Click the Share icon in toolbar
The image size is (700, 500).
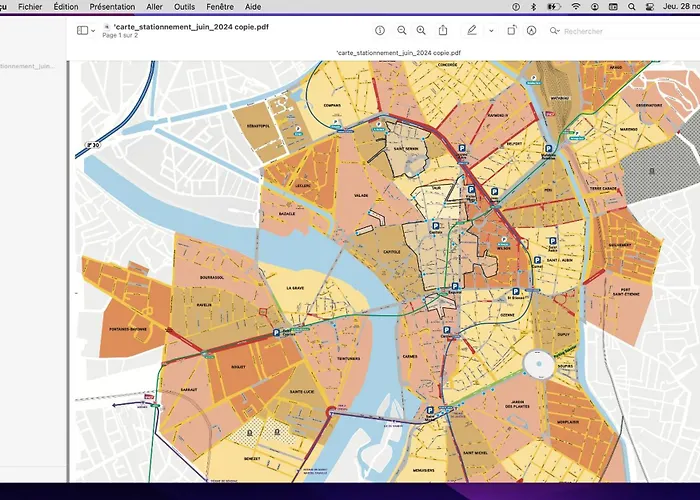pyautogui.click(x=443, y=31)
